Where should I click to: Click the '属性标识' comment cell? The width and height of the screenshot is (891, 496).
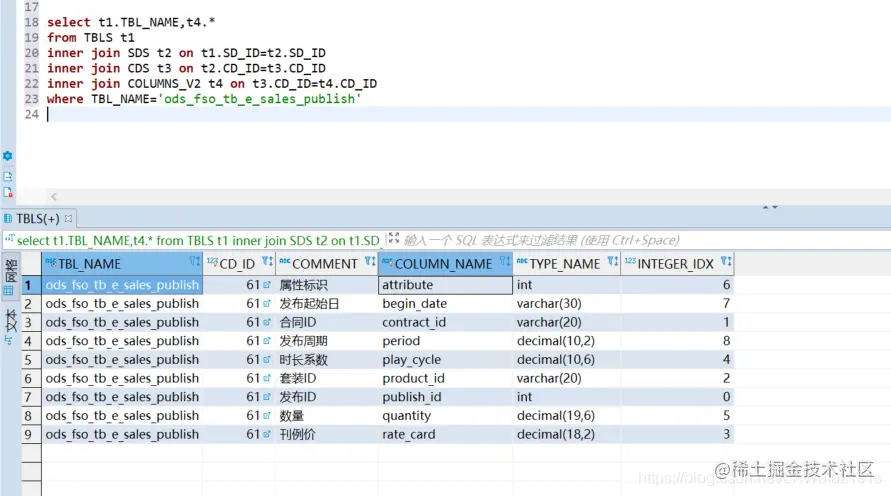point(327,285)
